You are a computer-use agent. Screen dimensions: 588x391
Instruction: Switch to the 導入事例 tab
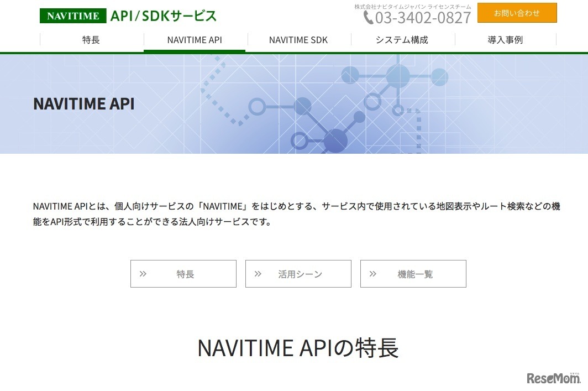click(506, 40)
